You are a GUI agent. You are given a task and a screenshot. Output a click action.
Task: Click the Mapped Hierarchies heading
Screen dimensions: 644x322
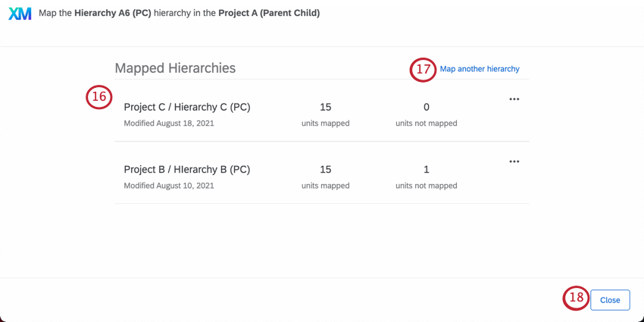click(175, 68)
